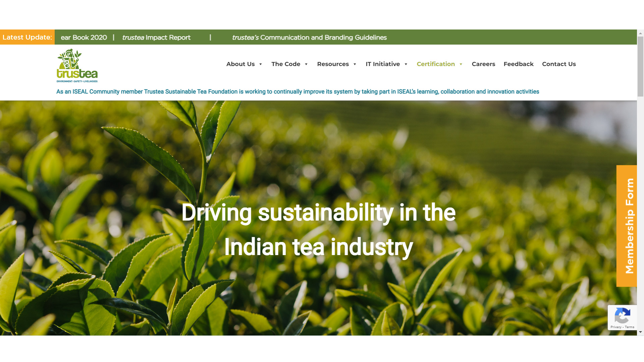This screenshot has height=362, width=644.
Task: Open the About Us menu
Action: click(x=240, y=64)
